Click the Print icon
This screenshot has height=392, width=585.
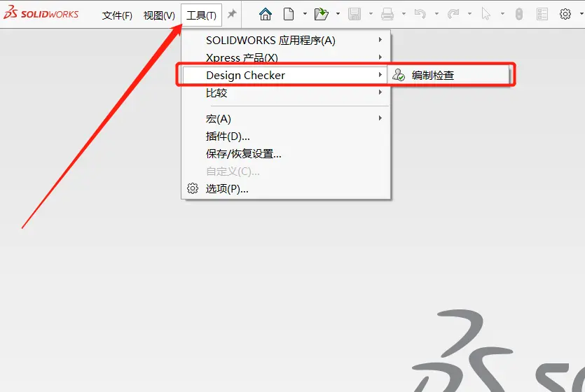[387, 14]
